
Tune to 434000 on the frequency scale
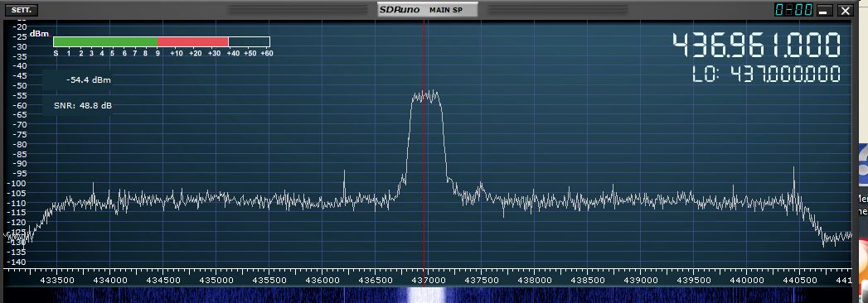pyautogui.click(x=109, y=281)
